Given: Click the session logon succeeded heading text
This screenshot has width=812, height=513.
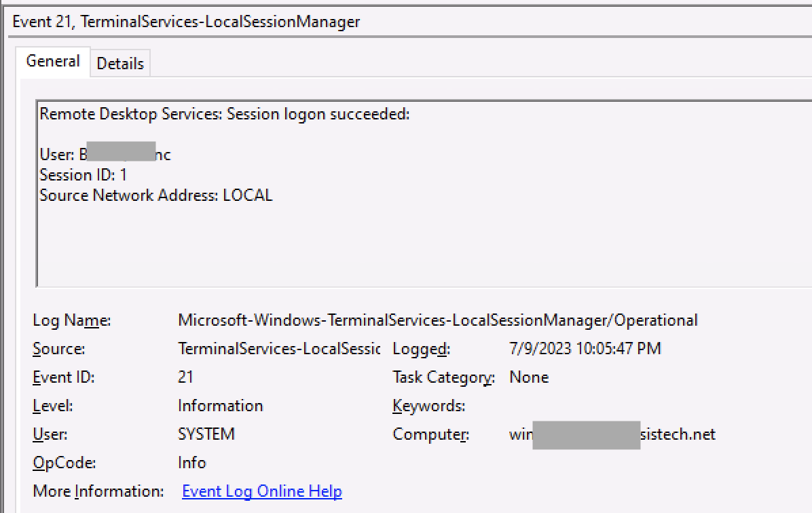Looking at the screenshot, I should (225, 114).
